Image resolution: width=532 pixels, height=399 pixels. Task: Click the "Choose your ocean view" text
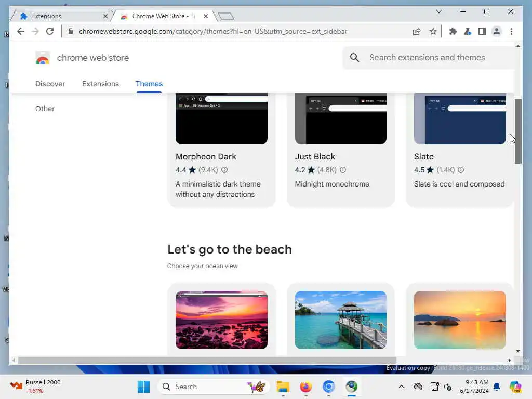pyautogui.click(x=203, y=266)
